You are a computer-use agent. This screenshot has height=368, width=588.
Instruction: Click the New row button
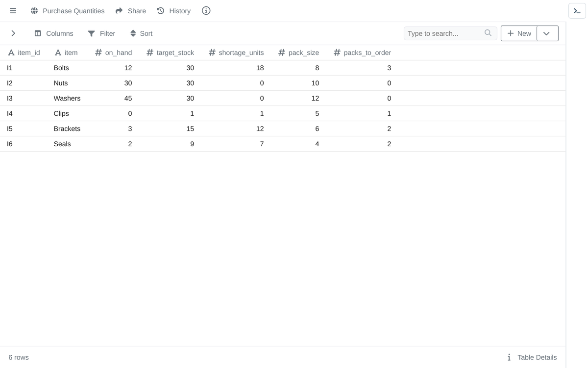(x=519, y=33)
